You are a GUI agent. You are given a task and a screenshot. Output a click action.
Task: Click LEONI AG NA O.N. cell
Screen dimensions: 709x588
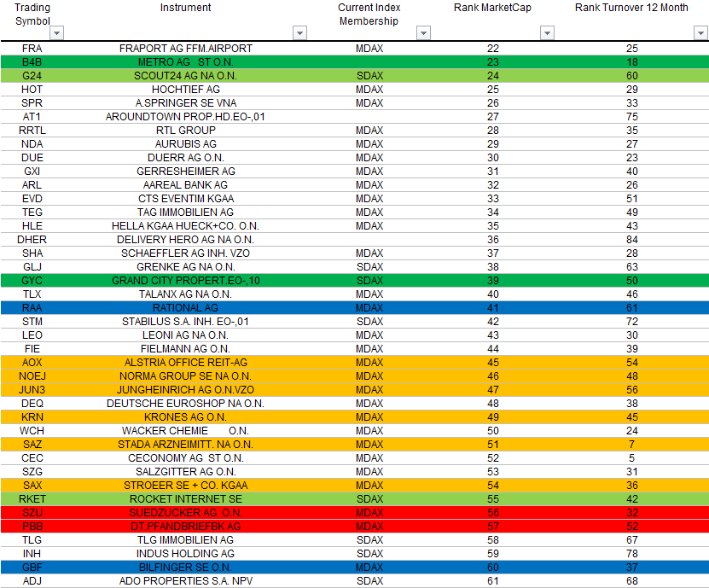point(186,335)
